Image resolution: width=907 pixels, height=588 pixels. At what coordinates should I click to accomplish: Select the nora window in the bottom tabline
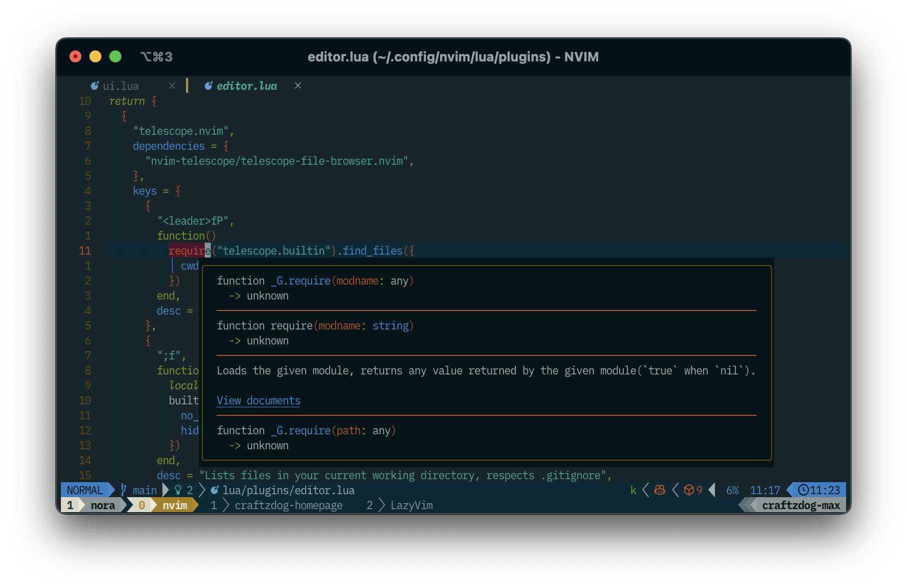[103, 505]
